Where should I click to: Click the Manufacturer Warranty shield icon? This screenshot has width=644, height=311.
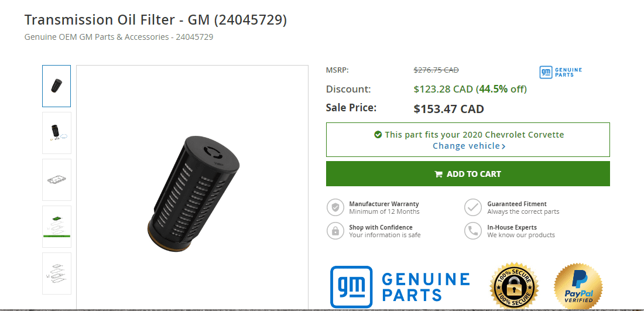335,207
